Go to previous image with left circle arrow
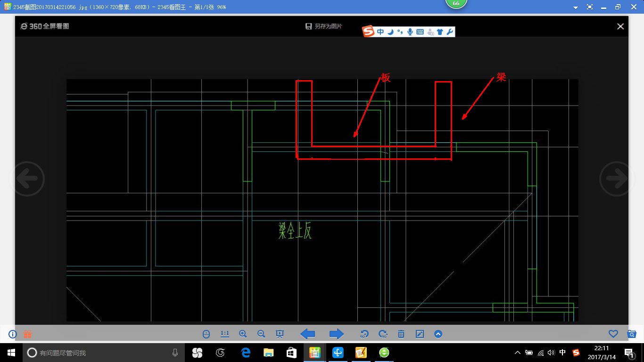 click(27, 179)
